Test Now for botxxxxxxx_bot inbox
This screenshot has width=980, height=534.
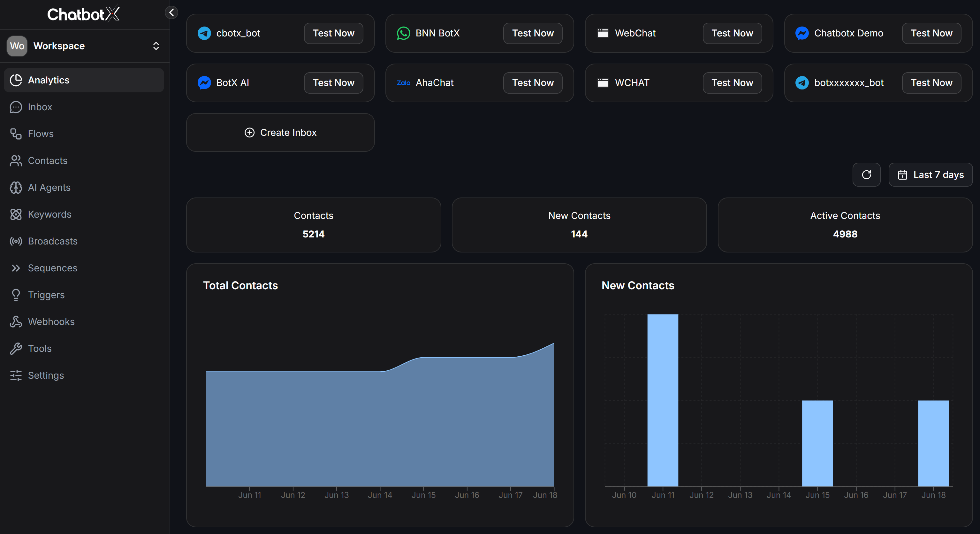(931, 82)
